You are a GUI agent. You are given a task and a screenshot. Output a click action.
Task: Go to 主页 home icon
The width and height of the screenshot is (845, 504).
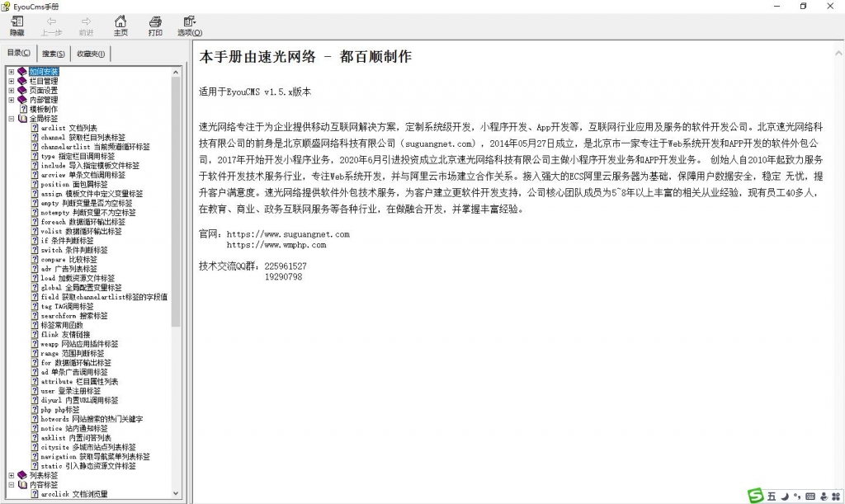(x=120, y=21)
